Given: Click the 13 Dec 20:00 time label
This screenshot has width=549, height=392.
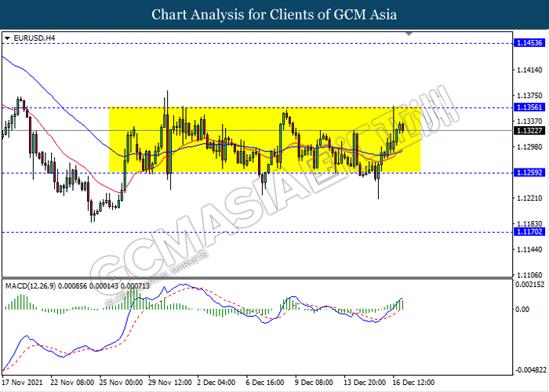Looking at the screenshot, I should pyautogui.click(x=365, y=382).
